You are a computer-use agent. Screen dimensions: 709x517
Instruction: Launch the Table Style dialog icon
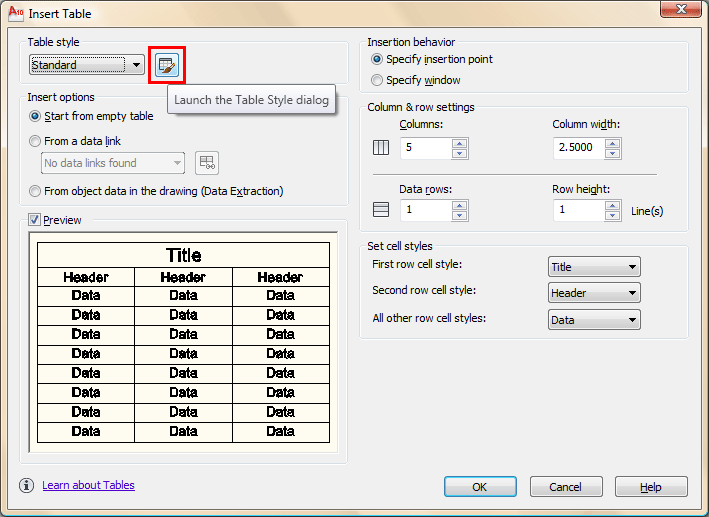click(166, 66)
